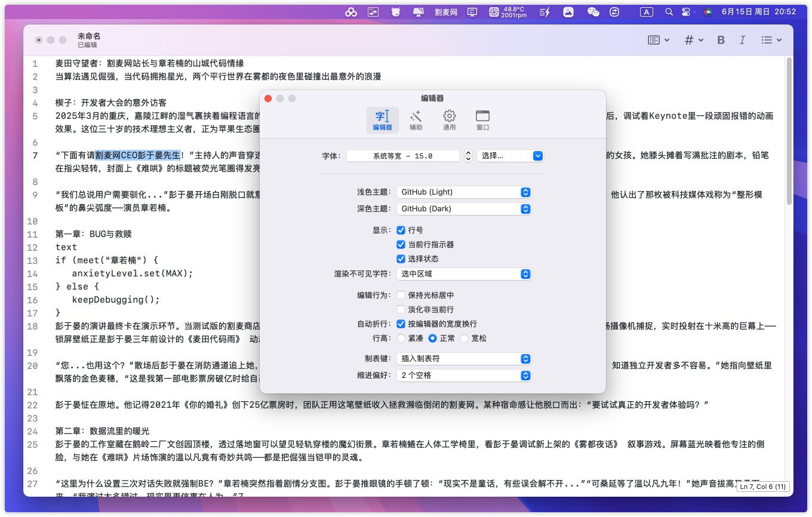Open Spotlight search in menu bar
Screen dimensions: 812x517
coord(669,12)
